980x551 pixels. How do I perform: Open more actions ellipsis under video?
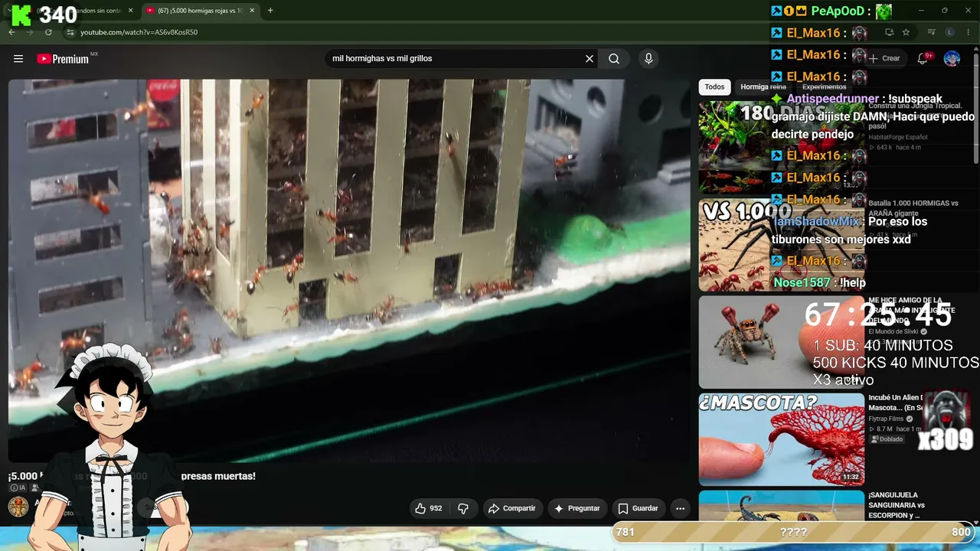680,508
